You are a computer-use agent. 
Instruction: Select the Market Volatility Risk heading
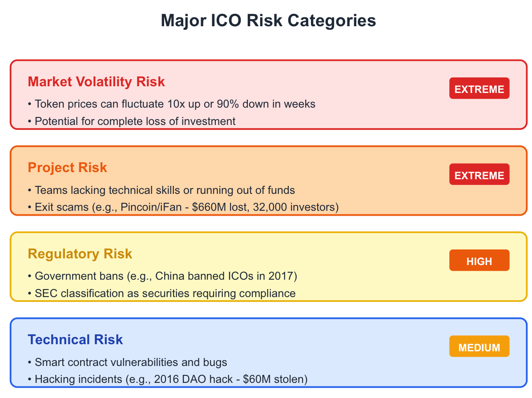tap(96, 82)
